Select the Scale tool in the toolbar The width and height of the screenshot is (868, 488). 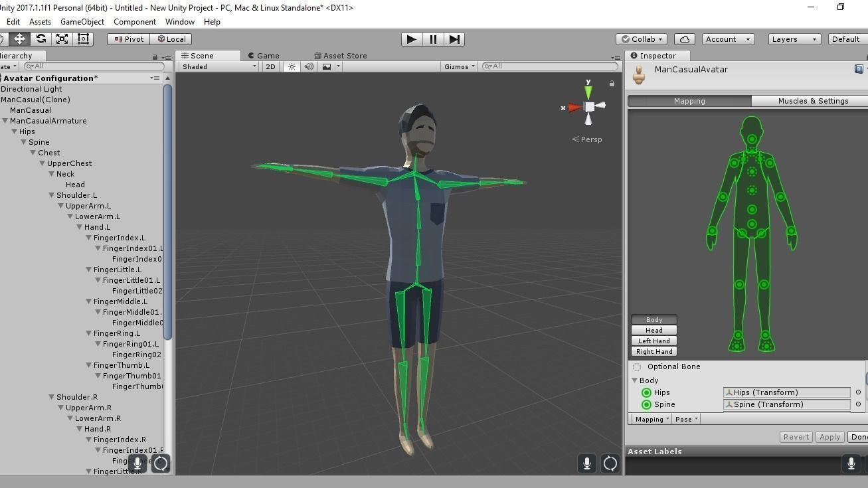[62, 39]
